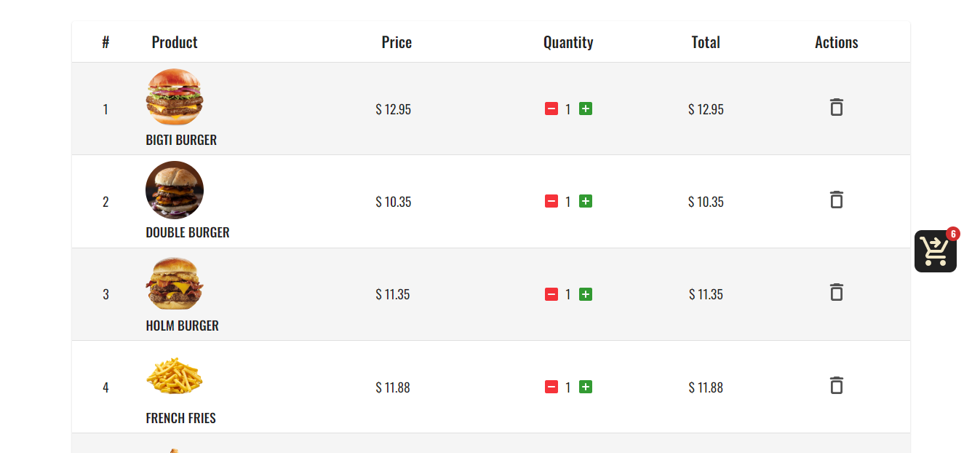Delete HOLM BURGER from the cart

tap(836, 292)
